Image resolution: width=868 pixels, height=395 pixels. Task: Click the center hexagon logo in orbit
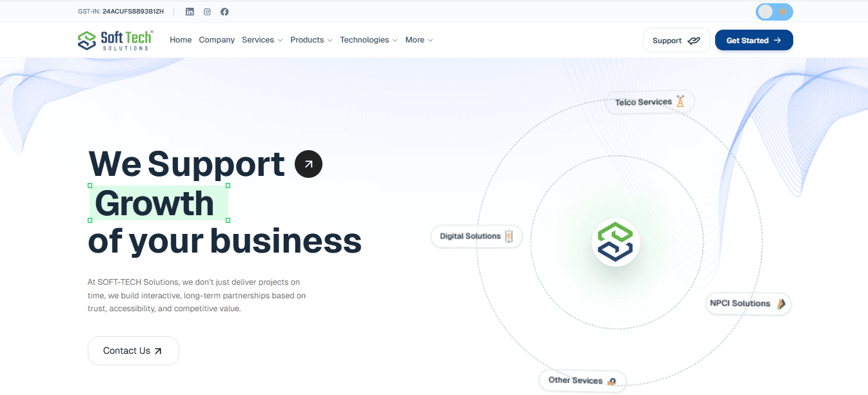tap(616, 242)
